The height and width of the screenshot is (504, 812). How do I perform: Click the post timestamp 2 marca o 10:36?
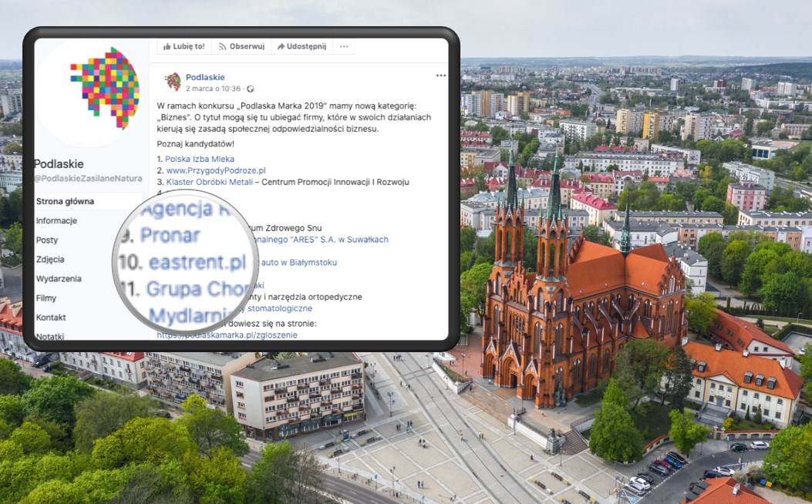coord(213,89)
